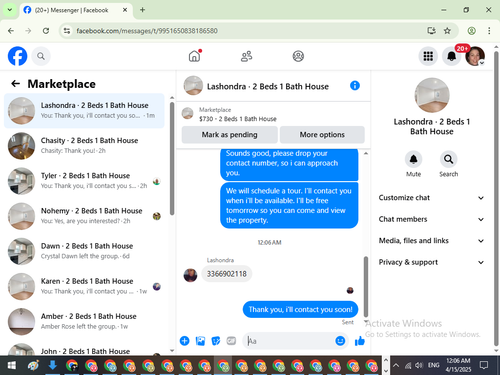500x375 pixels.
Task: Navigate back in Chrome
Action: (11, 31)
